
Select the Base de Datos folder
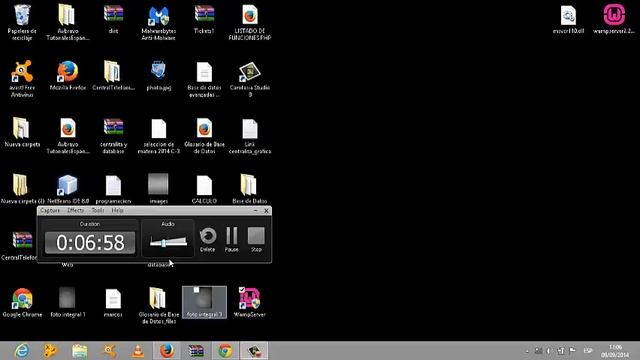(x=249, y=189)
